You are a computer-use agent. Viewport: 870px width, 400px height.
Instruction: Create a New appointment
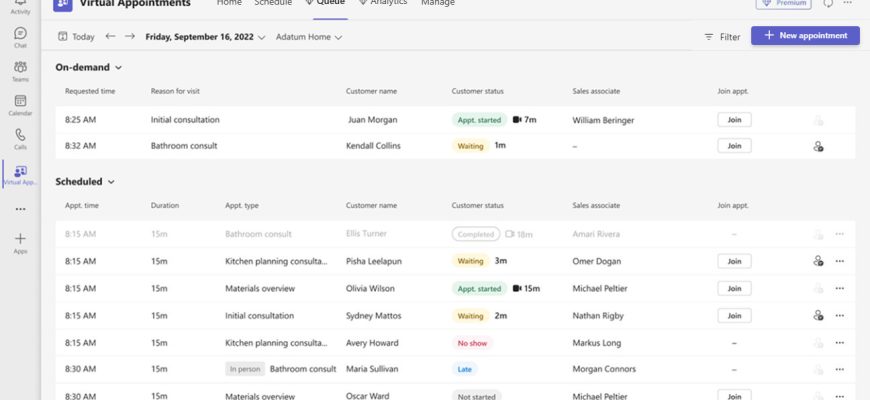pos(805,36)
